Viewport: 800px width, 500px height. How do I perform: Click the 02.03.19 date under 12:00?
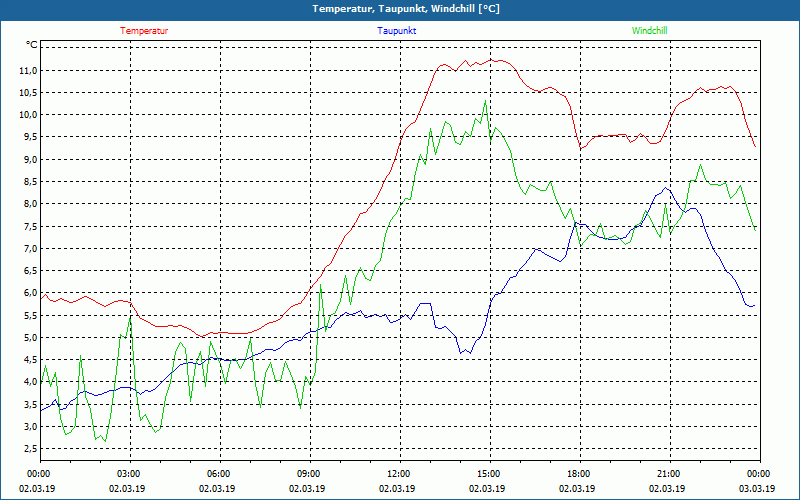tap(397, 489)
